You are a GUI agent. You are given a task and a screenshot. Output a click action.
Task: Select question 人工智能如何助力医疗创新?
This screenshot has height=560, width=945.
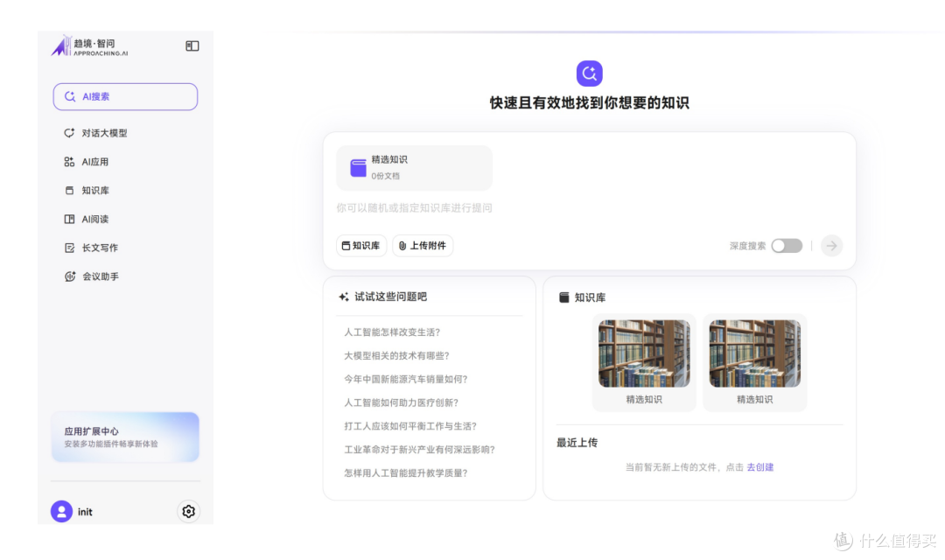(402, 402)
